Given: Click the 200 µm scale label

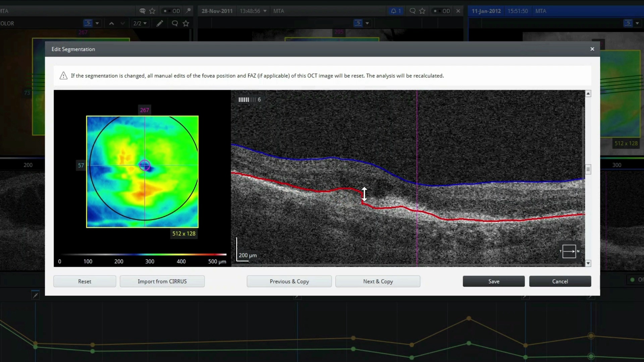Looking at the screenshot, I should point(248,255).
